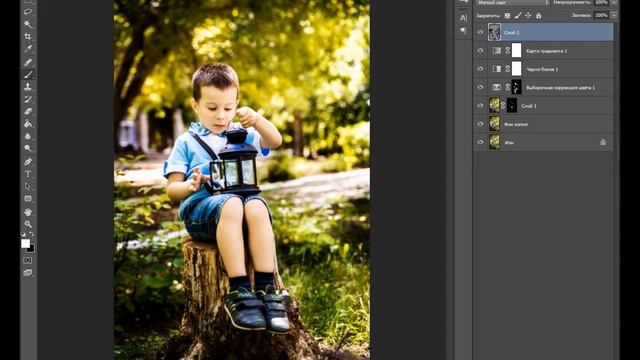This screenshot has height=360, width=640.
Task: Open the layer fill slider dropdown
Action: [x=613, y=16]
